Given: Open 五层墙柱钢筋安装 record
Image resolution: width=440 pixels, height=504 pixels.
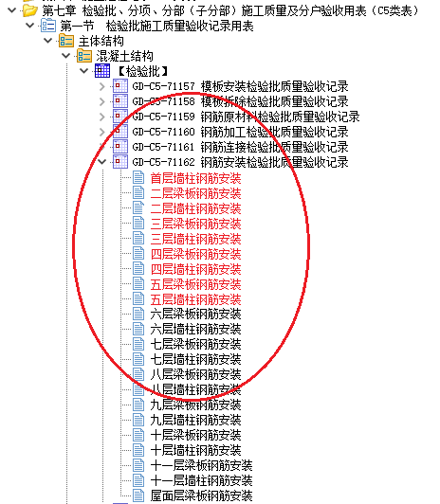Looking at the screenshot, I should coord(195,299).
